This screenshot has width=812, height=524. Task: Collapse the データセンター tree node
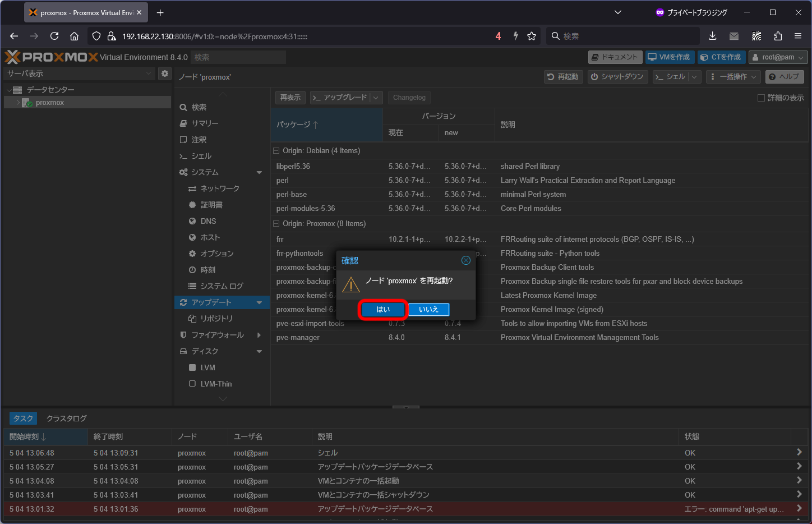click(9, 90)
